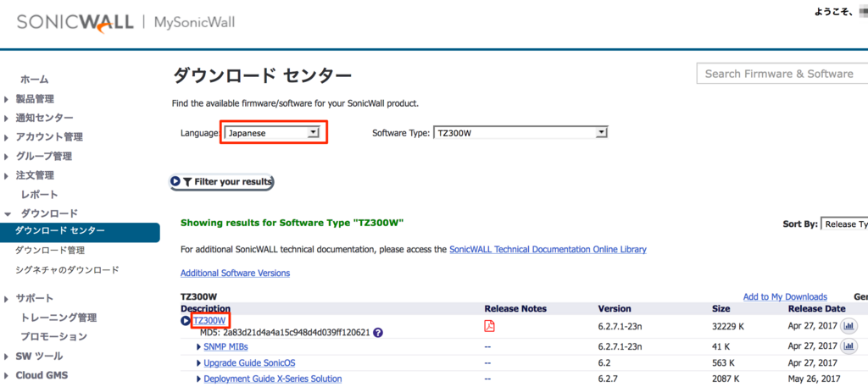The width and height of the screenshot is (868, 387).
Task: Click the Size column header
Action: coord(721,308)
